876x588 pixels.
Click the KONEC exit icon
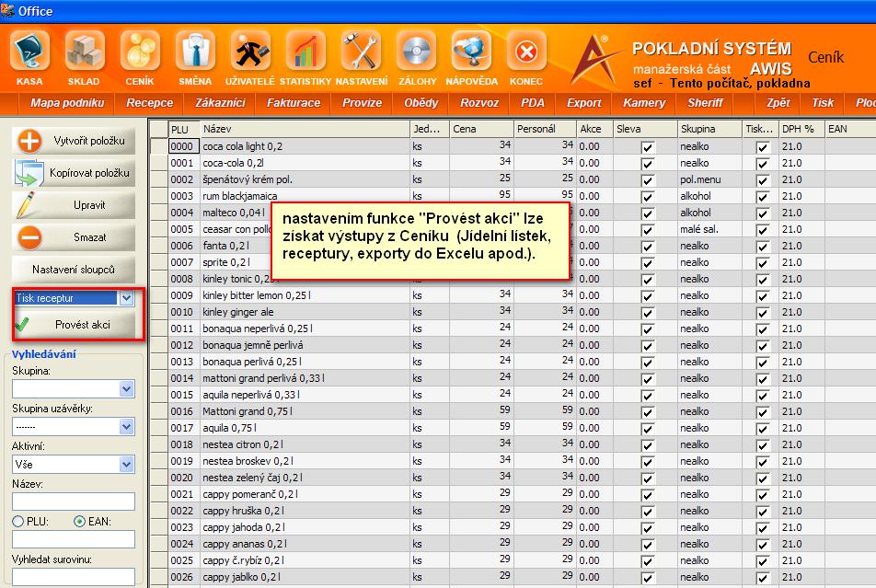pos(526,52)
